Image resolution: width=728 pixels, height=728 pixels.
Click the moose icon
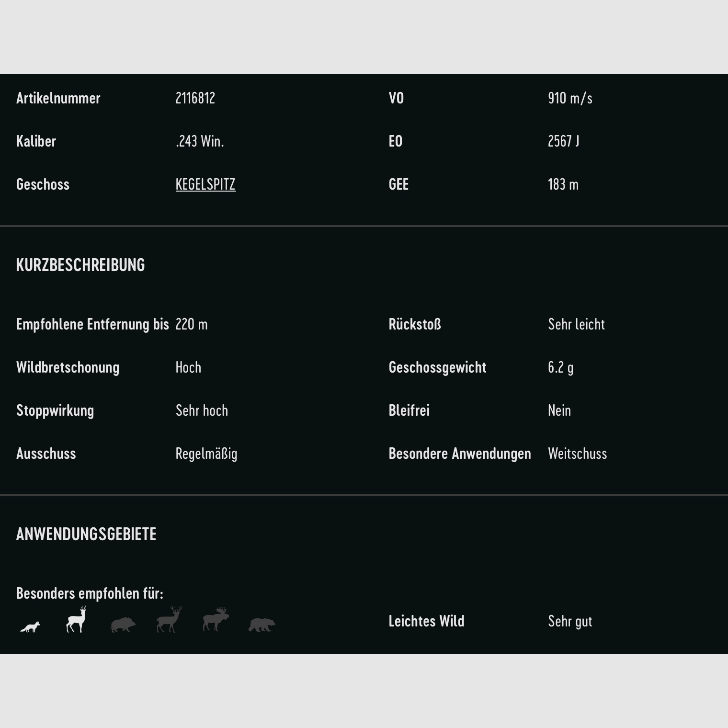[216, 620]
